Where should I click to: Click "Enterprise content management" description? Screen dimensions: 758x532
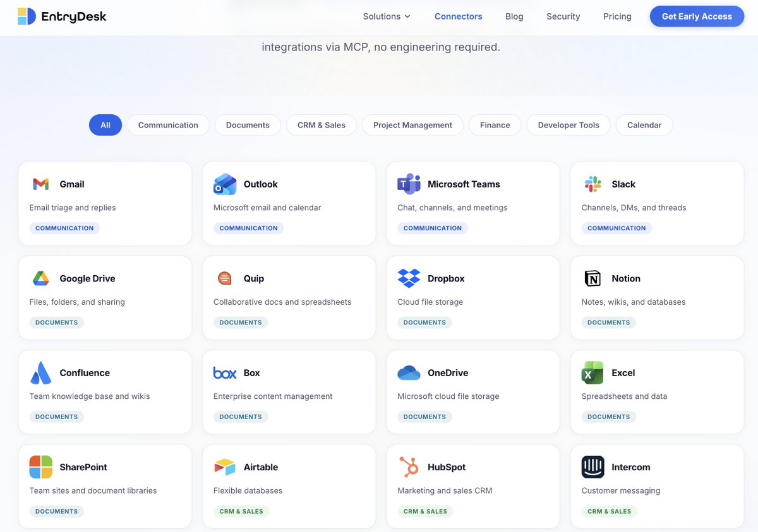[x=273, y=396]
